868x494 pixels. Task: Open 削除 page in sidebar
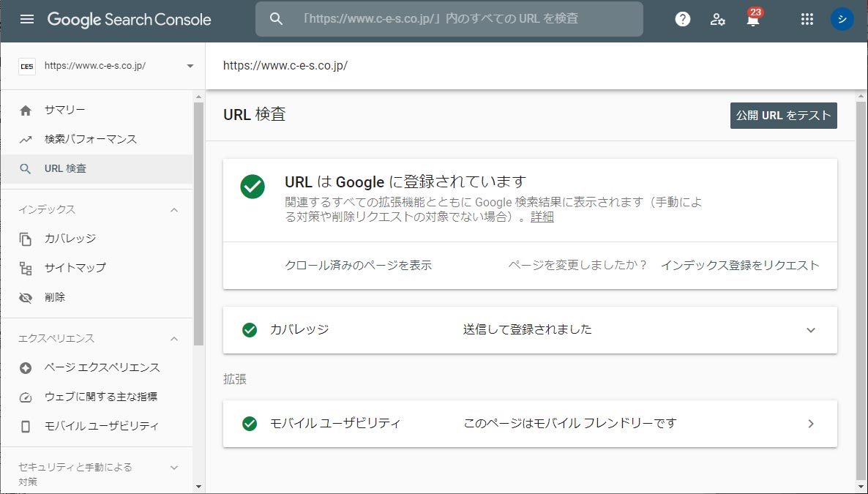pos(97,298)
